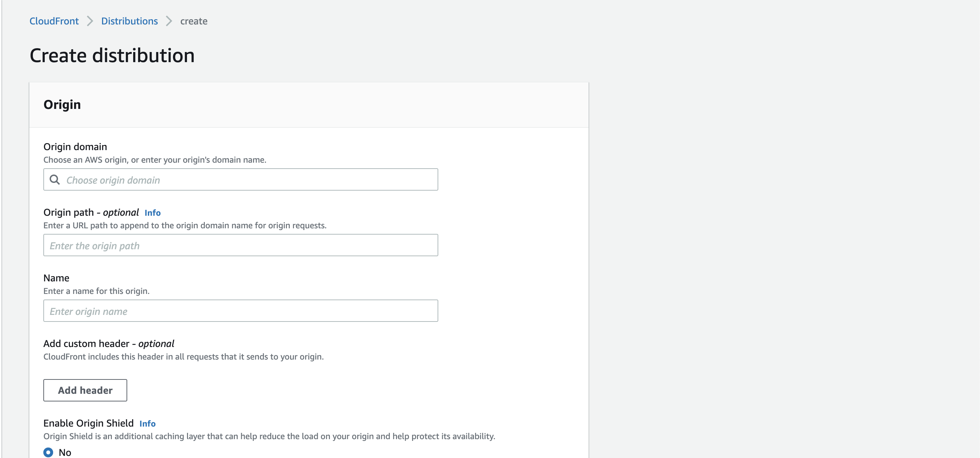Screen dimensions: 980x458
Task: Click the magnifier icon in Origin domain field
Action: [x=55, y=180]
